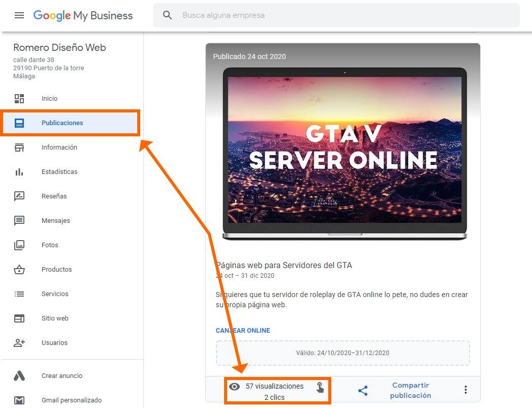532x408 pixels.
Task: Click the Google Ads Crear anuncio icon
Action: (19, 376)
